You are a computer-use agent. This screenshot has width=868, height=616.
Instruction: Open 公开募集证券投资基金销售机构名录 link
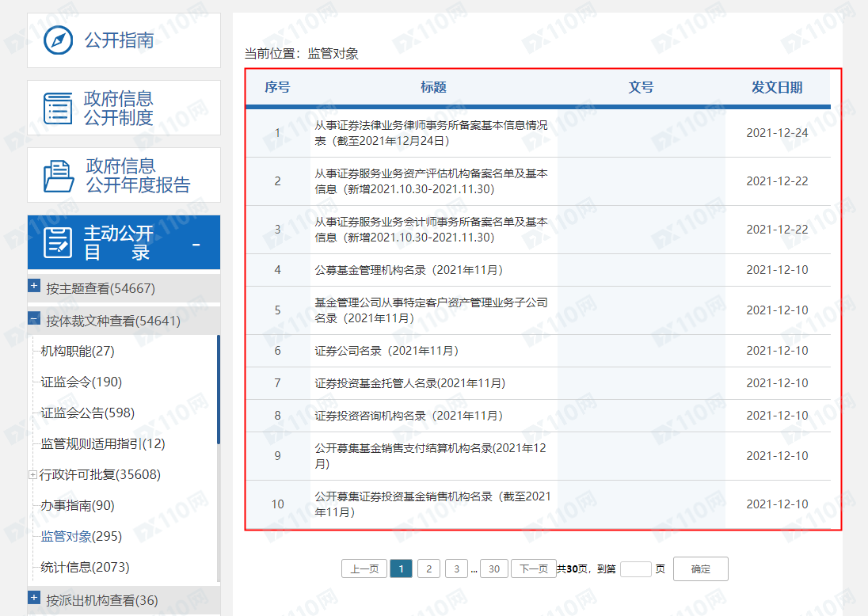pos(433,504)
